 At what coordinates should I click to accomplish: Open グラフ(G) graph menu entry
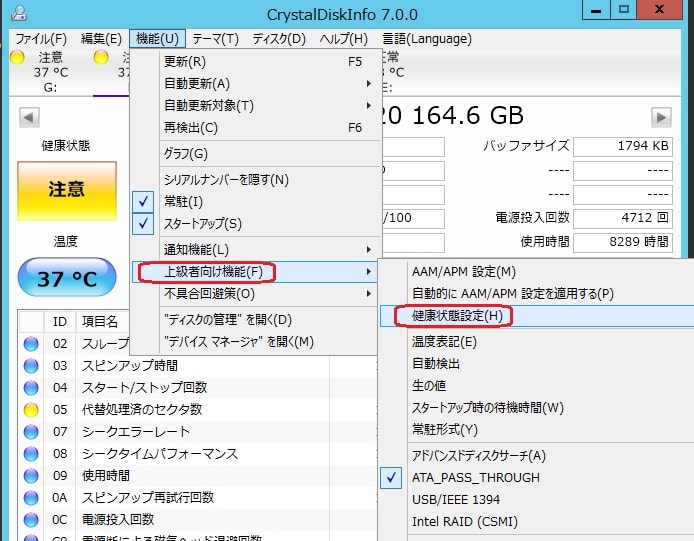coord(256,154)
